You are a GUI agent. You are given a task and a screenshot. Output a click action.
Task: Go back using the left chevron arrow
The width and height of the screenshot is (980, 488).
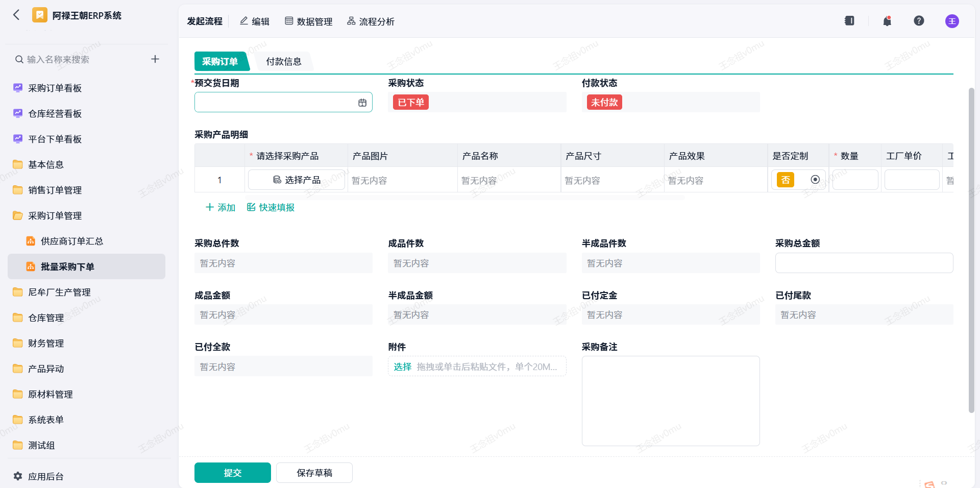coord(16,15)
